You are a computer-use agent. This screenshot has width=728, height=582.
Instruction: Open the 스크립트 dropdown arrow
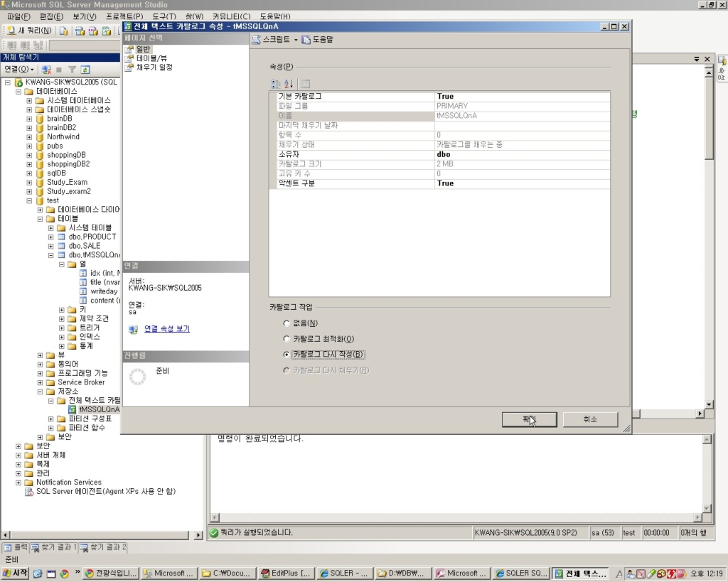[296, 40]
